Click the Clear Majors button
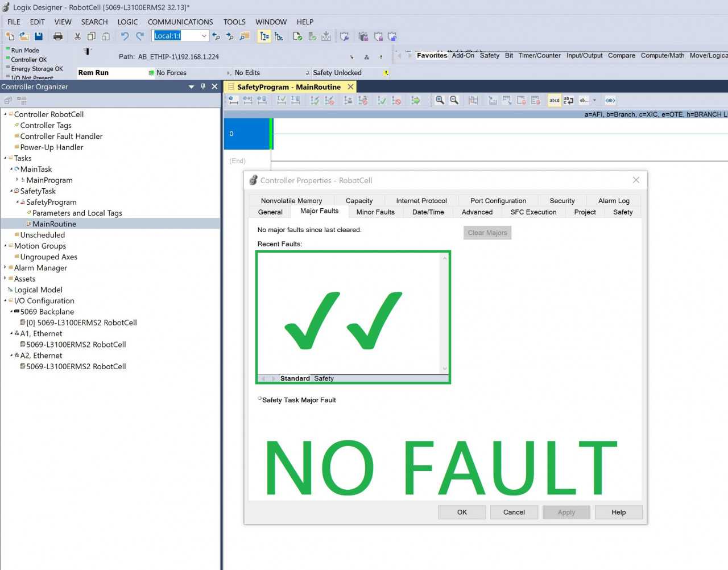The image size is (728, 570). [x=487, y=233]
